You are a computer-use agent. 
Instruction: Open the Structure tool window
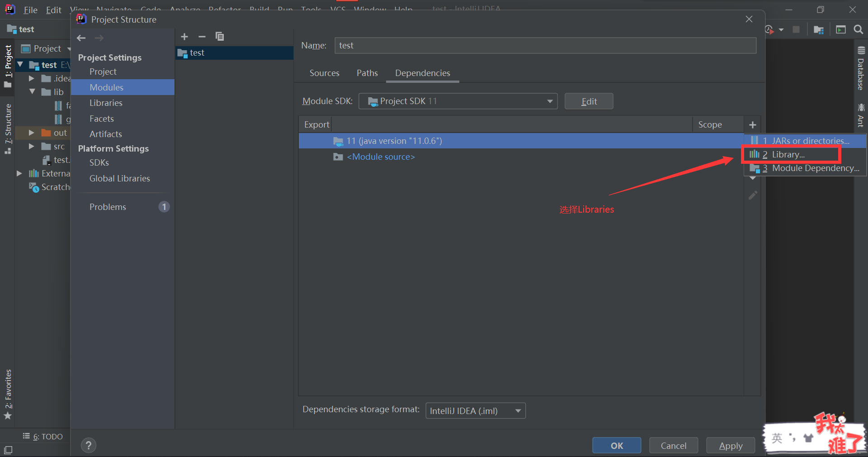click(x=8, y=129)
